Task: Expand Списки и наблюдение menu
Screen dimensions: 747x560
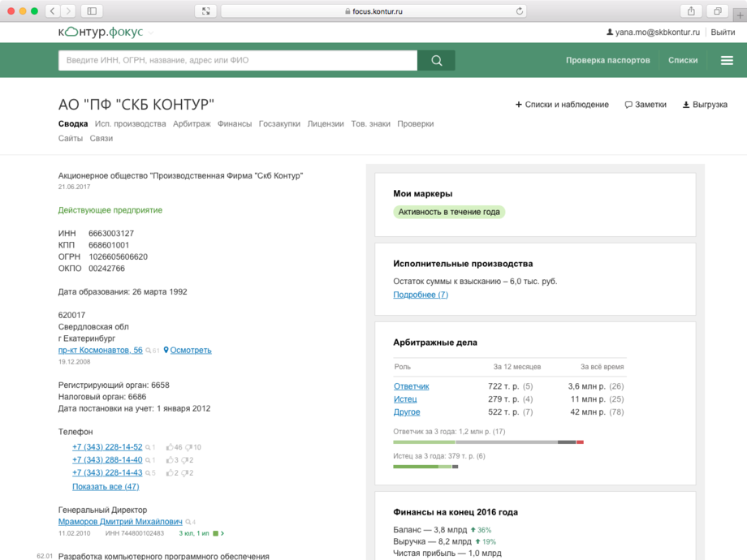Action: (x=562, y=105)
